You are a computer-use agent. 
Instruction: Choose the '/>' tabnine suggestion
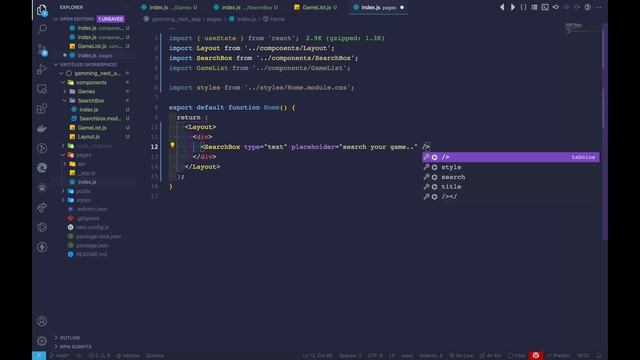pyautogui.click(x=511, y=157)
